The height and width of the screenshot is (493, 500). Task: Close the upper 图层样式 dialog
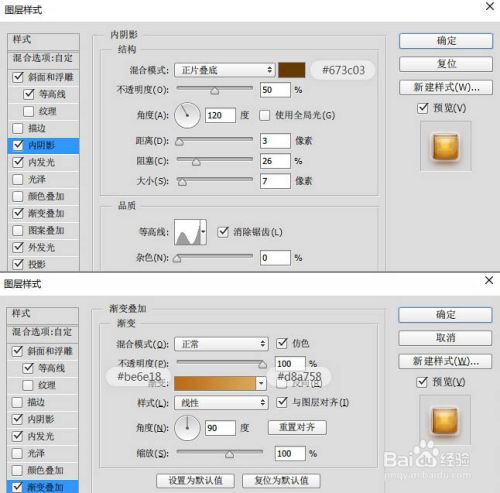click(x=490, y=6)
